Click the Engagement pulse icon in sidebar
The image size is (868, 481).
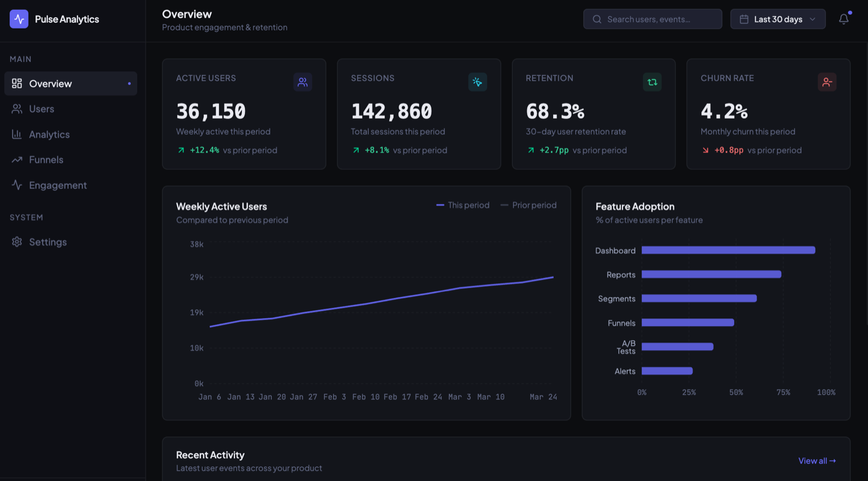click(17, 185)
